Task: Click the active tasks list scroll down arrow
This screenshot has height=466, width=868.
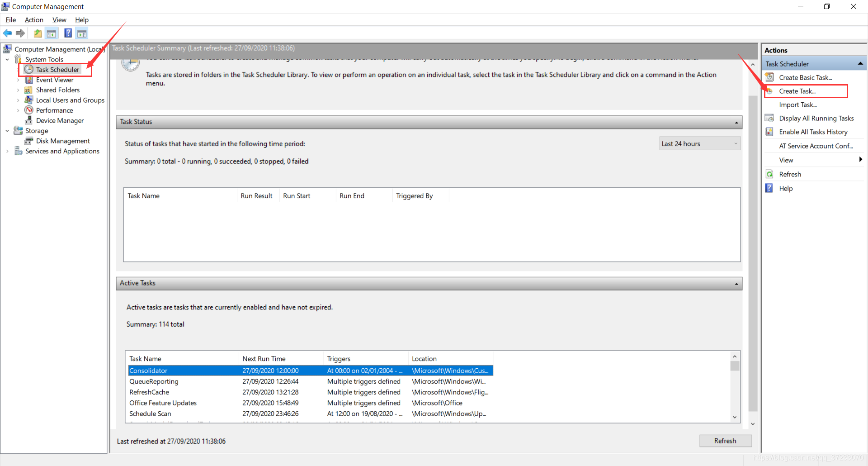Action: (735, 417)
